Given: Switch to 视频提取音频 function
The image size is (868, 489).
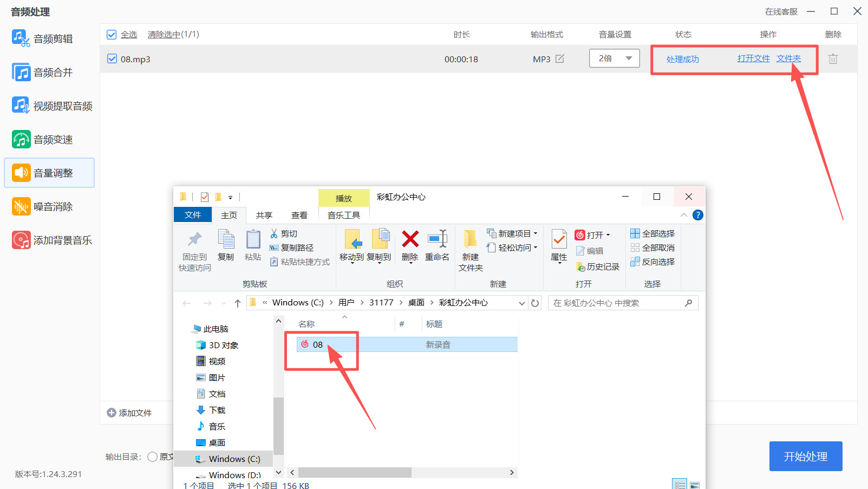Looking at the screenshot, I should (x=51, y=106).
